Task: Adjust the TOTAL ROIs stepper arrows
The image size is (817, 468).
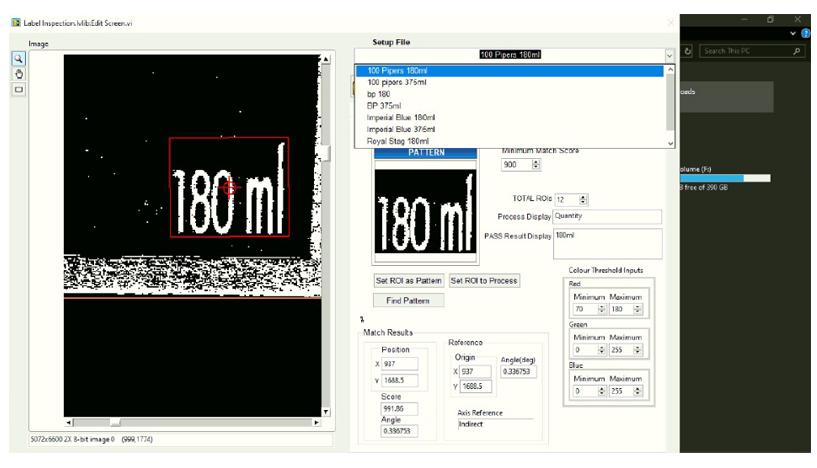Action: click(583, 200)
